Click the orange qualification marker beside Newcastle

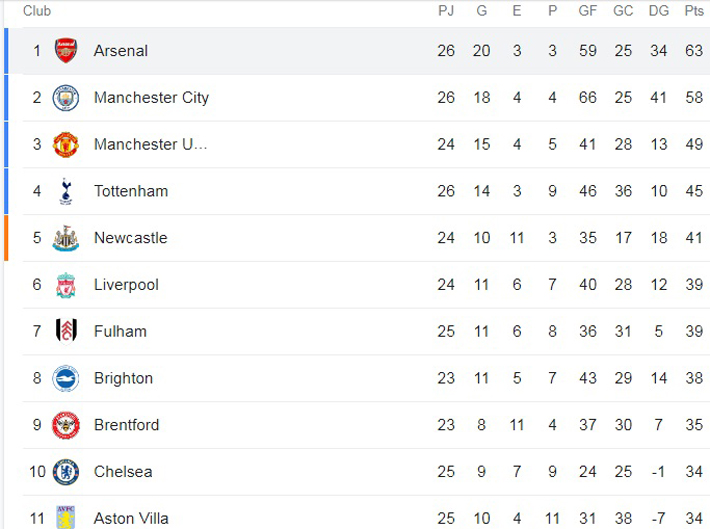point(6,238)
